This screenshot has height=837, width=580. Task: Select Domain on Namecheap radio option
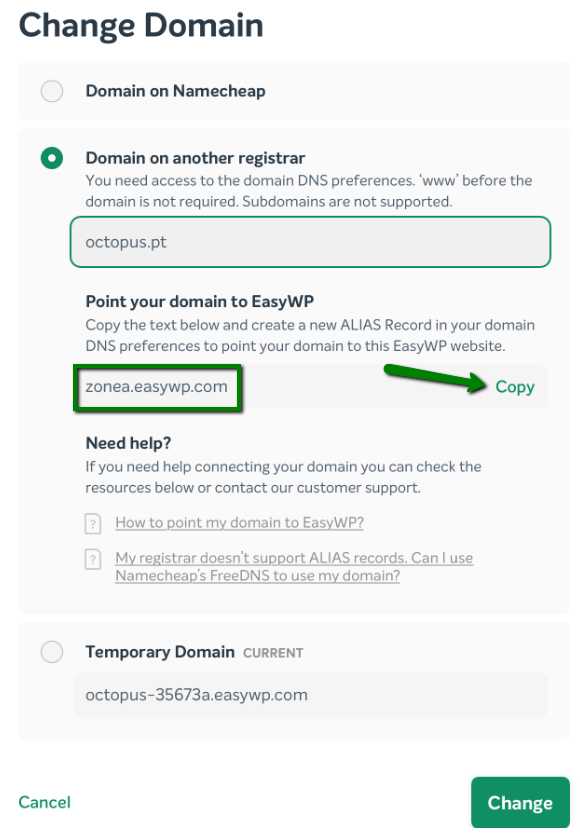click(52, 91)
